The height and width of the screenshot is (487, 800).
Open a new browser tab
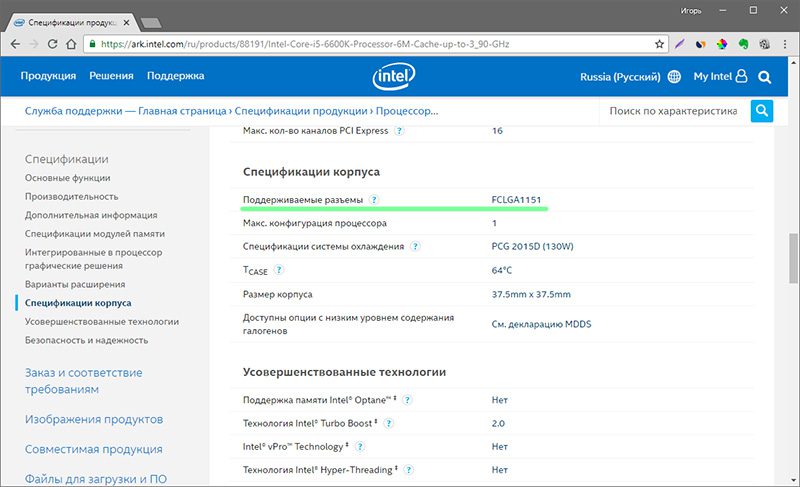click(151, 23)
